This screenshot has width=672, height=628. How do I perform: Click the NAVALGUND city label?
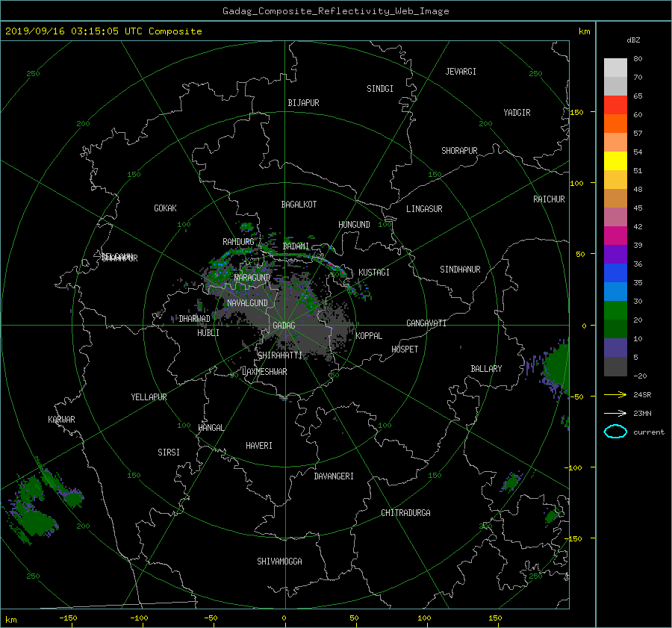247,303
